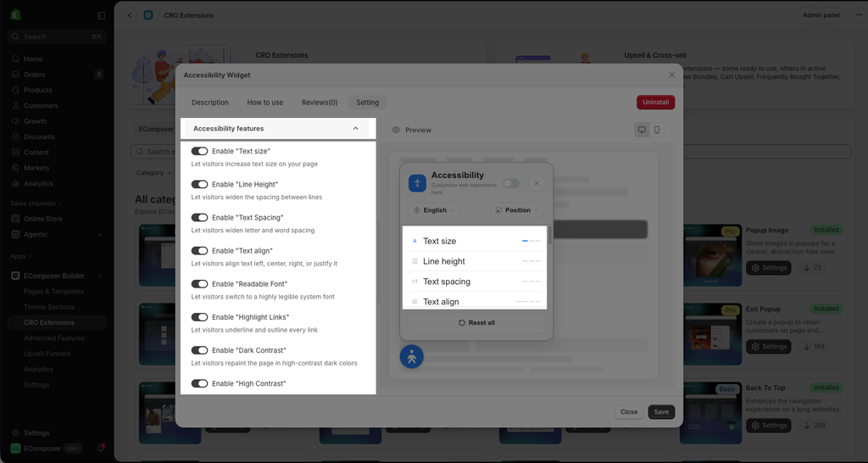868x463 pixels.
Task: Go back with the top arrow
Action: 130,15
